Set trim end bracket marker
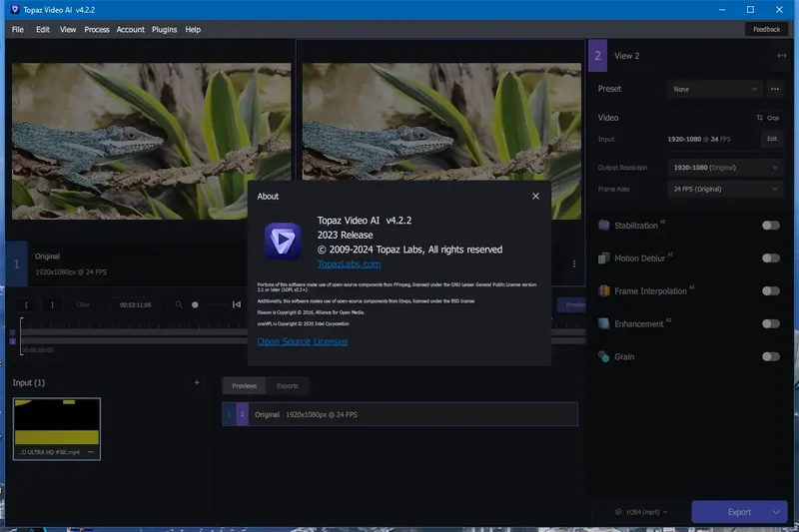The width and height of the screenshot is (799, 532). (52, 305)
